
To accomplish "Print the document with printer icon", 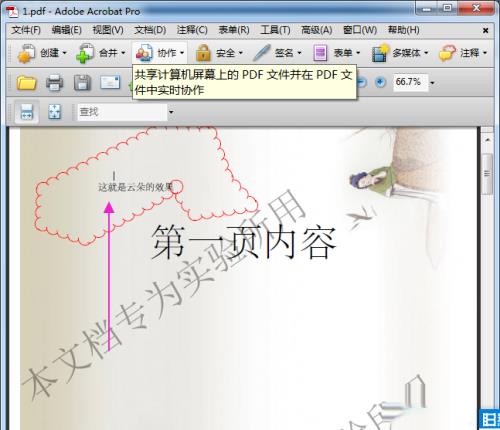I will coord(54,82).
